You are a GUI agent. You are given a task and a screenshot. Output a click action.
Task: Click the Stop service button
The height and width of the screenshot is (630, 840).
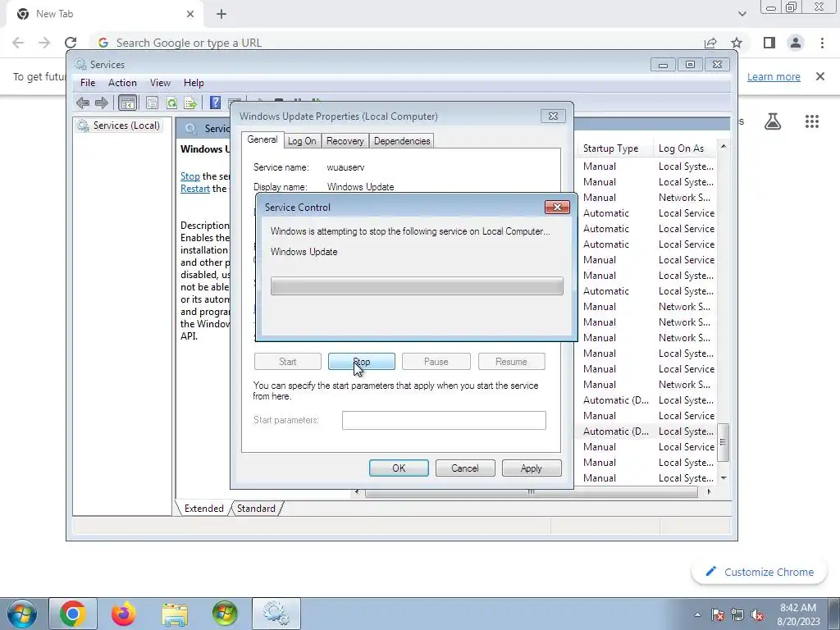[x=362, y=362]
